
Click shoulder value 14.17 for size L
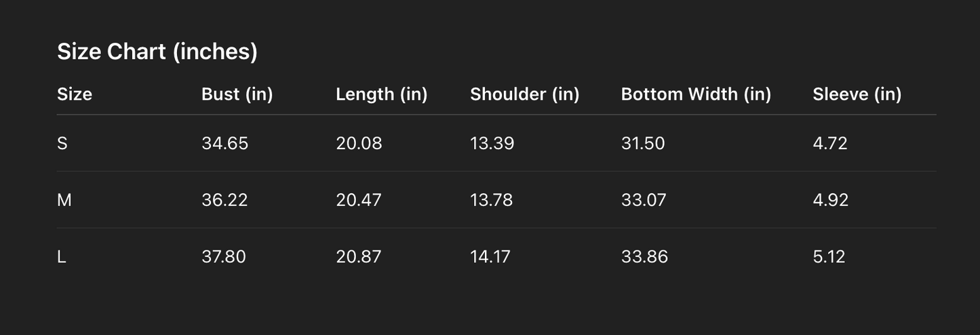coord(490,257)
